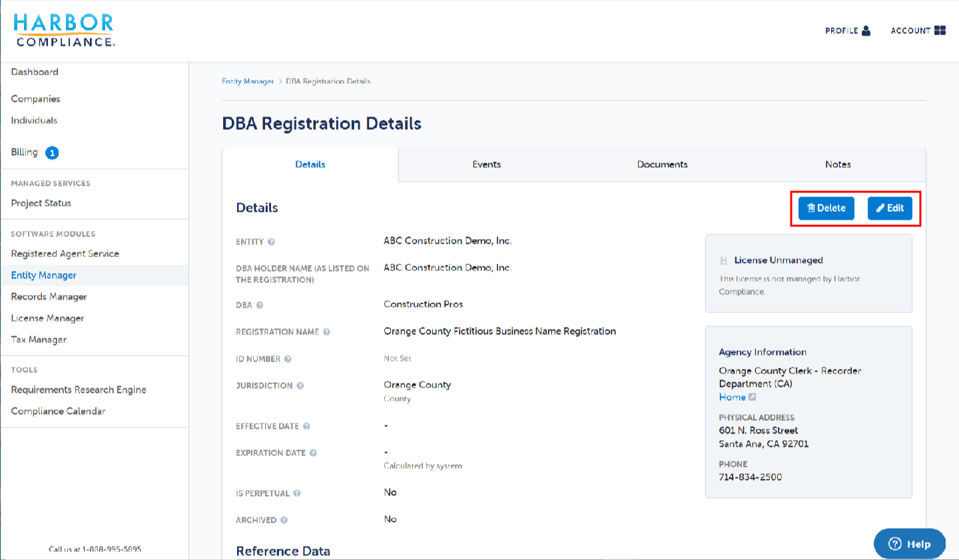The image size is (959, 560).
Task: Edit the DBA registration details
Action: [x=890, y=208]
